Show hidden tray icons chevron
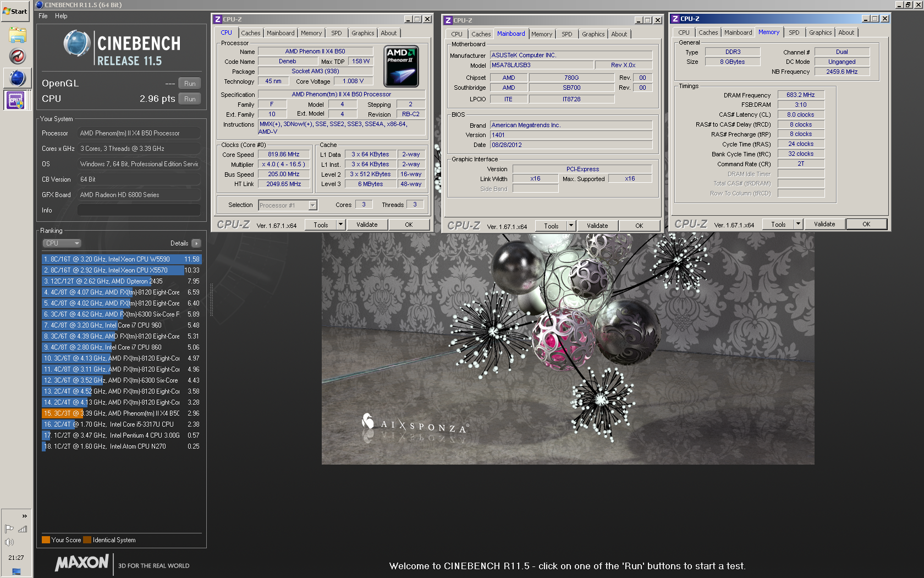This screenshot has height=578, width=924. (x=24, y=516)
